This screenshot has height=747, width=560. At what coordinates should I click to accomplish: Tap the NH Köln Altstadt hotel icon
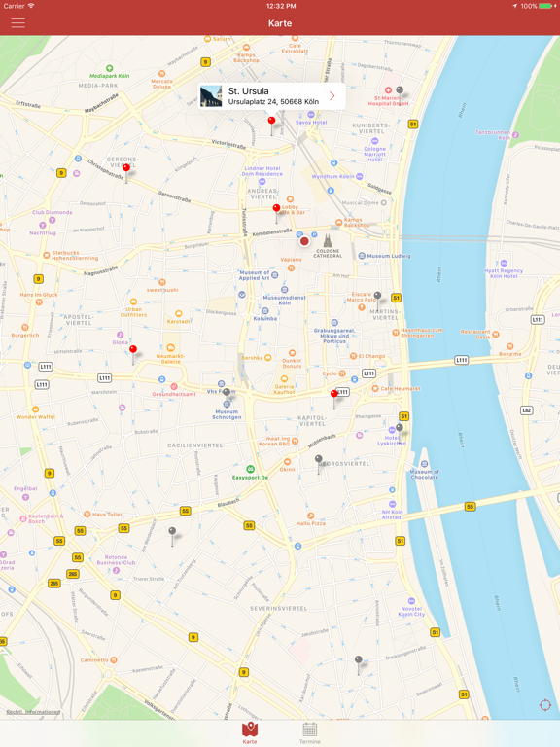click(393, 504)
